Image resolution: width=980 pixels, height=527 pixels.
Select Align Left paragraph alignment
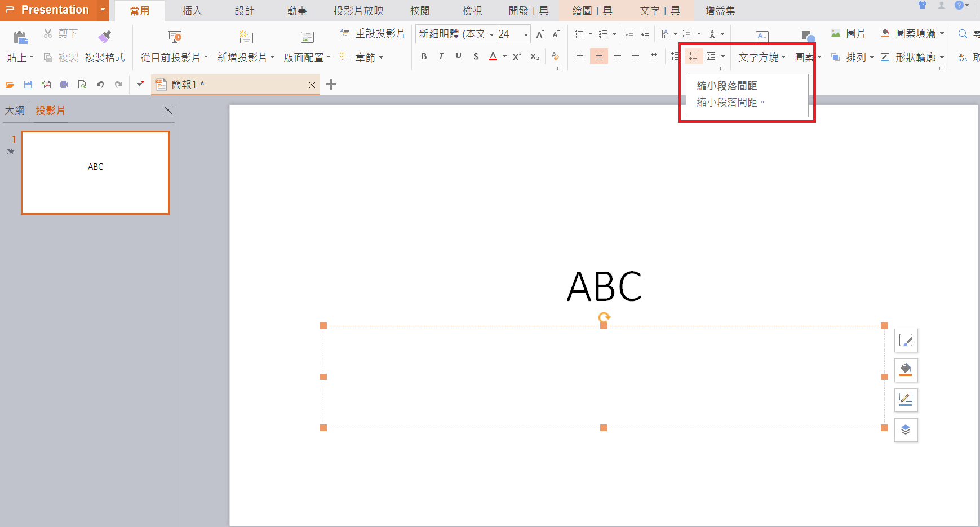pyautogui.click(x=579, y=56)
